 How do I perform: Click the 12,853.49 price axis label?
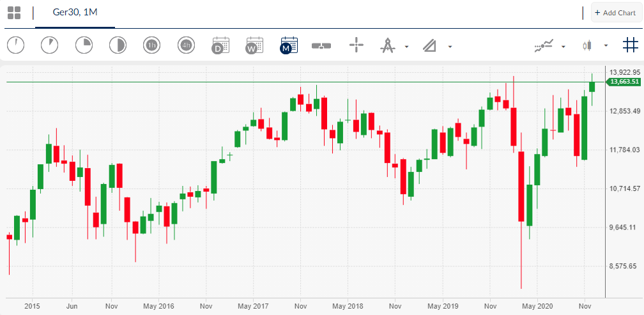click(625, 111)
